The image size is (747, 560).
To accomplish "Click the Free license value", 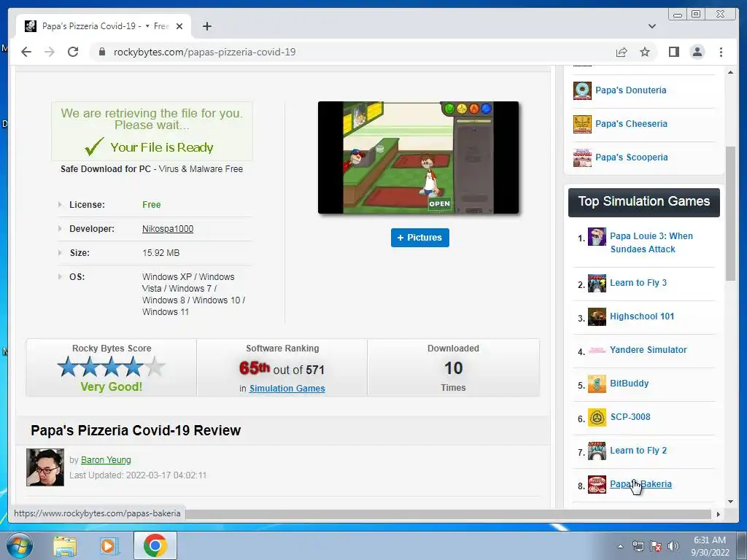I will 152,205.
